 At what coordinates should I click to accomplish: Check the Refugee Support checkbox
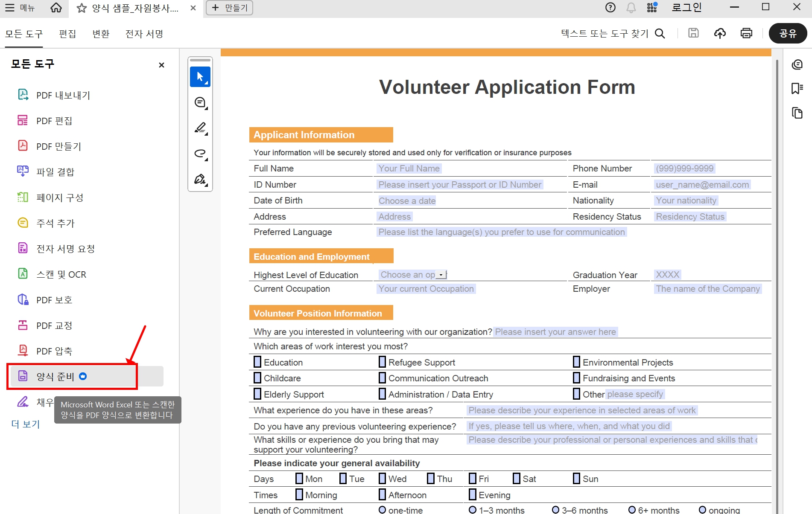[x=382, y=362]
